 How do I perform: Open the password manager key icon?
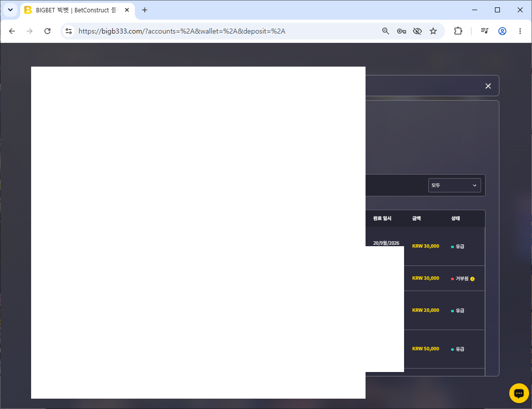click(x=402, y=31)
